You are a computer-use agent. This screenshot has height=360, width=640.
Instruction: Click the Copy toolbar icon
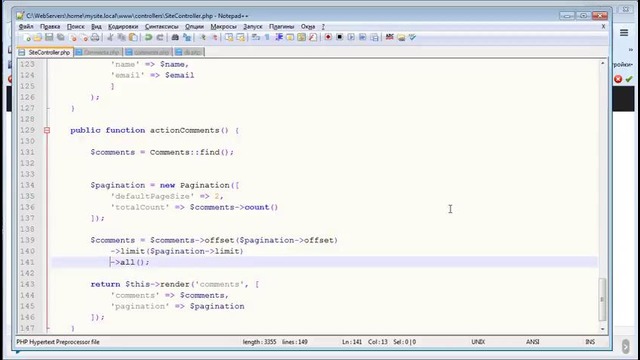point(122,38)
